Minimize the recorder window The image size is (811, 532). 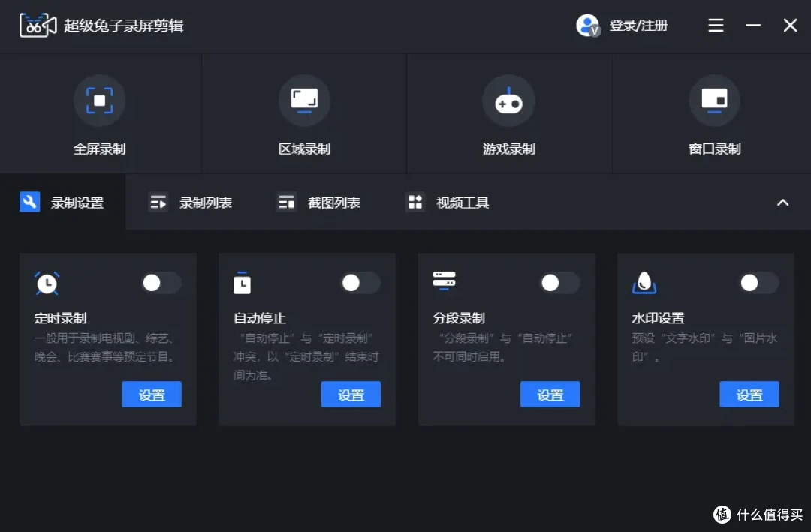[x=753, y=26]
